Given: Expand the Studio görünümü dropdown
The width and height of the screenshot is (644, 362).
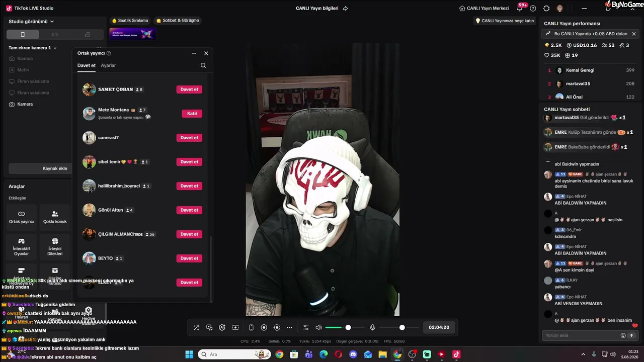Looking at the screenshot, I should (x=31, y=22).
